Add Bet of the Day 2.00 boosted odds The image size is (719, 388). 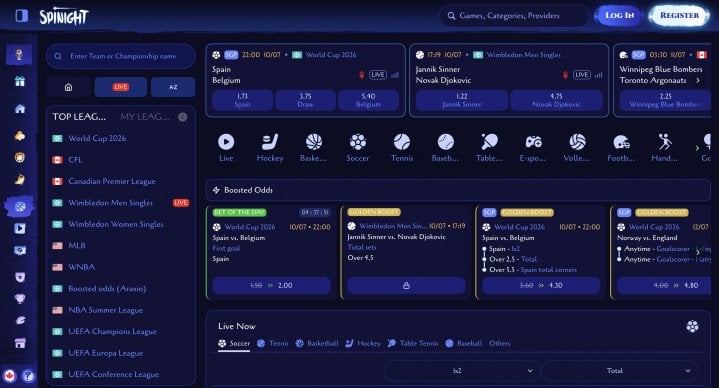271,285
